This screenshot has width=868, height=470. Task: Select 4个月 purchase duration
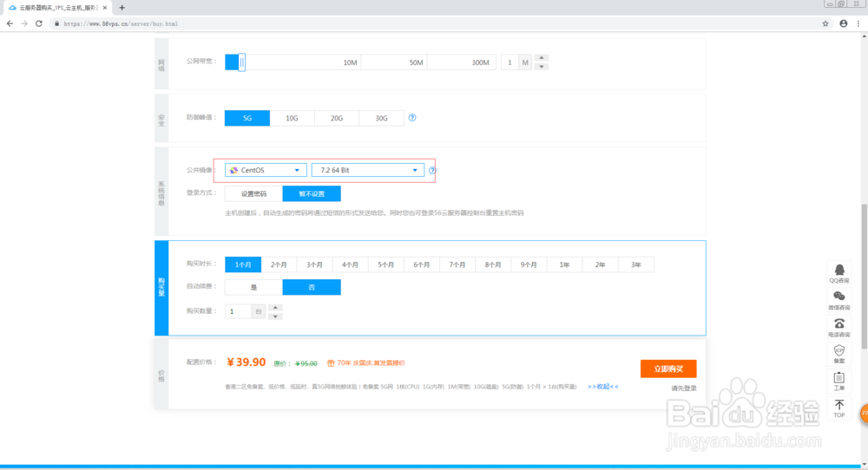350,264
